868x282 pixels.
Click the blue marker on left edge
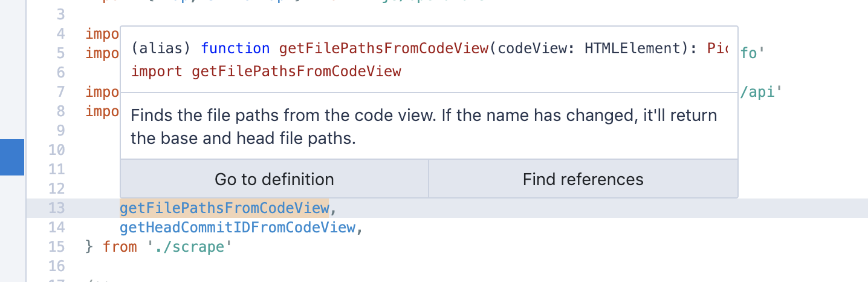click(12, 157)
